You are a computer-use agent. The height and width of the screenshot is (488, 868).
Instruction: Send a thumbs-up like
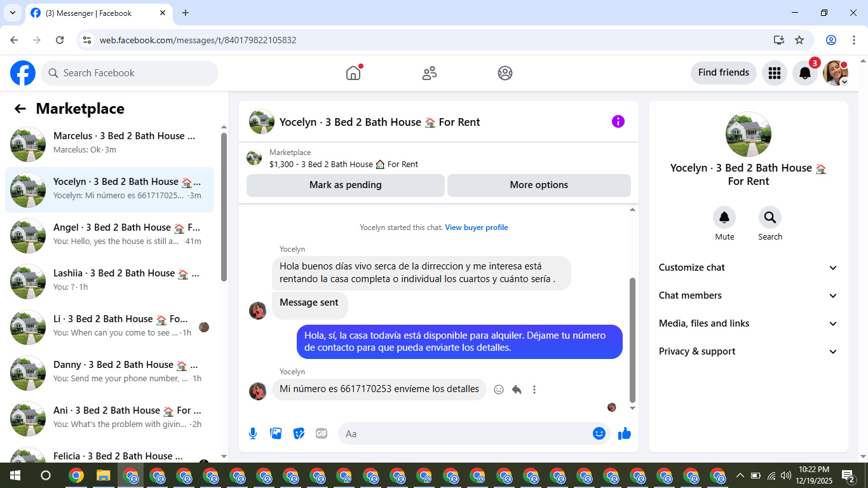click(x=625, y=433)
